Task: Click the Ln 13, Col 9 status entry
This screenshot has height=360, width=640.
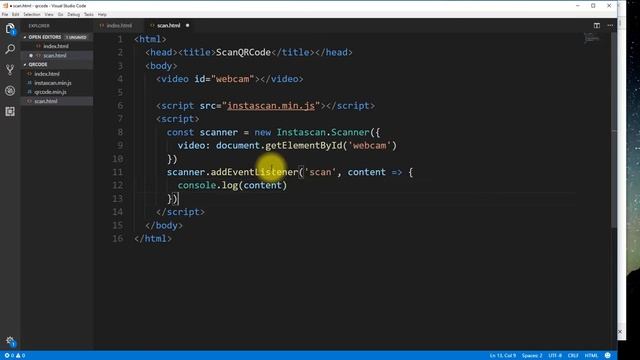Action: 503,356
